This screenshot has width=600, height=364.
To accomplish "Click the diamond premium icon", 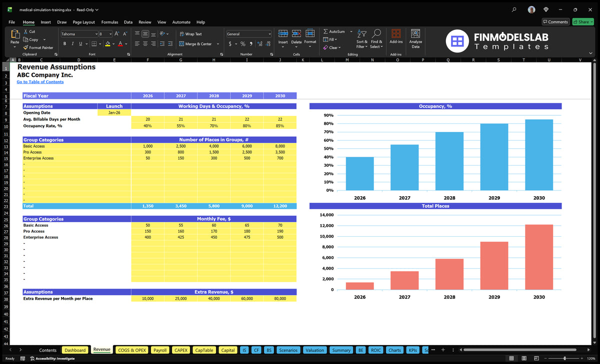I will pyautogui.click(x=546, y=9).
